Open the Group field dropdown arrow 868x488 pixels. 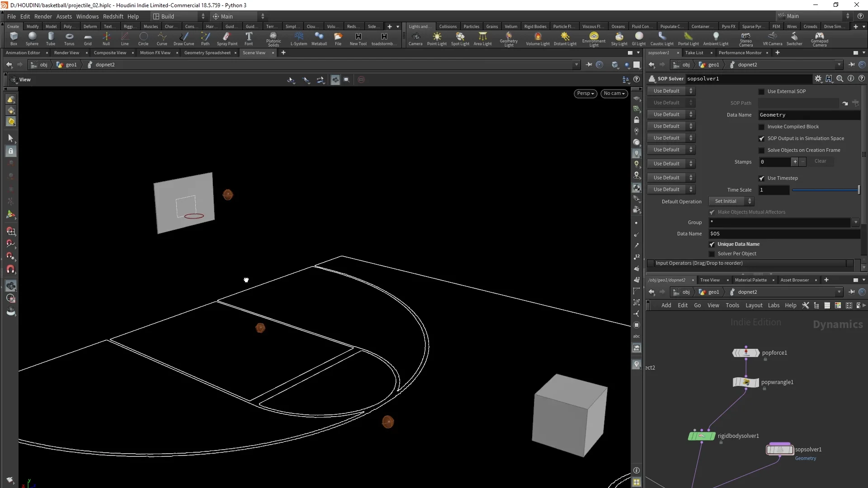(855, 223)
